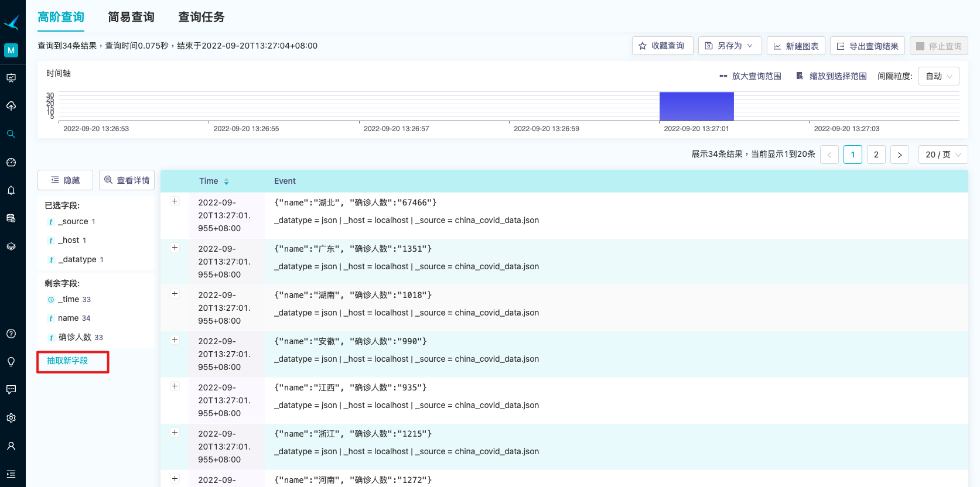Open the alerts bell icon
980x487 pixels.
coord(11,190)
